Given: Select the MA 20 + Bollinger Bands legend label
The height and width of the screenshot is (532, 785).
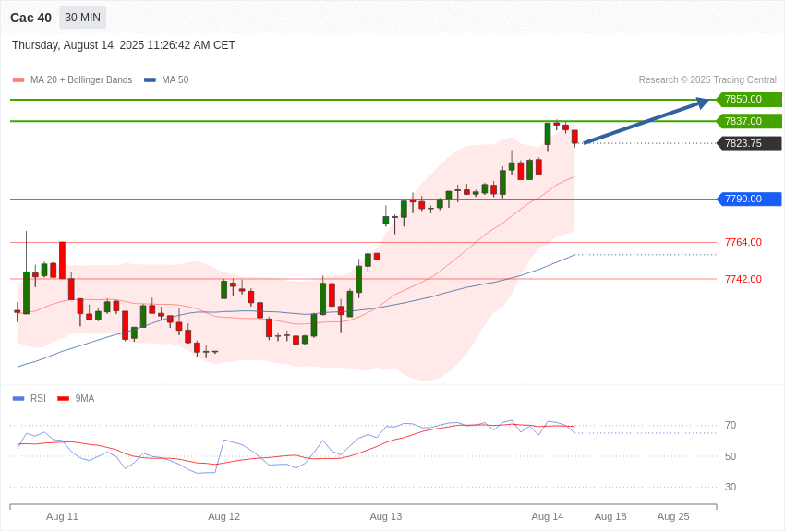Looking at the screenshot, I should (x=81, y=80).
